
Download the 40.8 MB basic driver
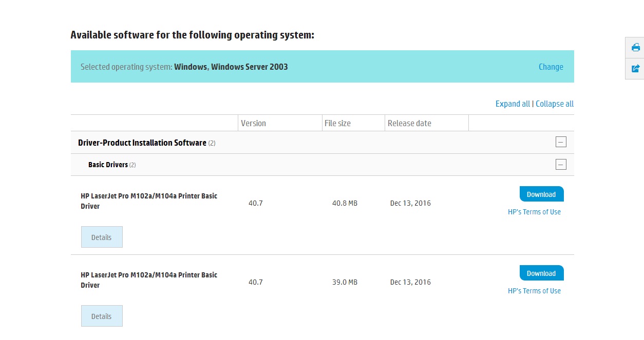point(541,194)
